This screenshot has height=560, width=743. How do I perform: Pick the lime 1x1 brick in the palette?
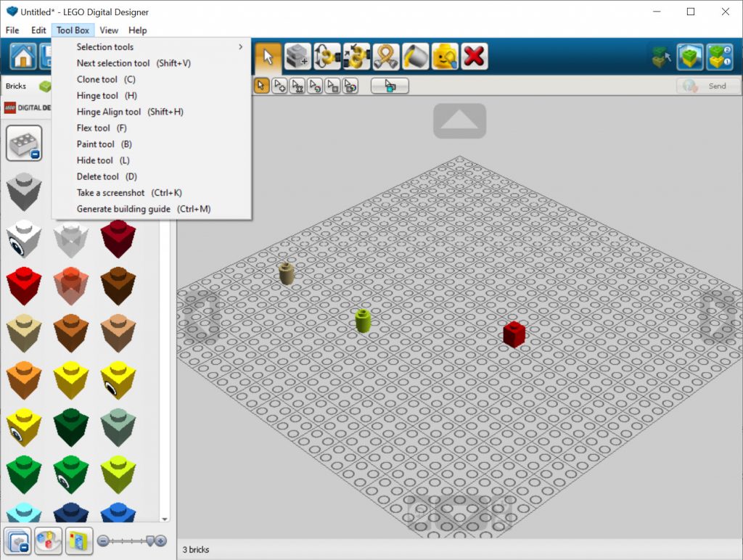point(118,474)
